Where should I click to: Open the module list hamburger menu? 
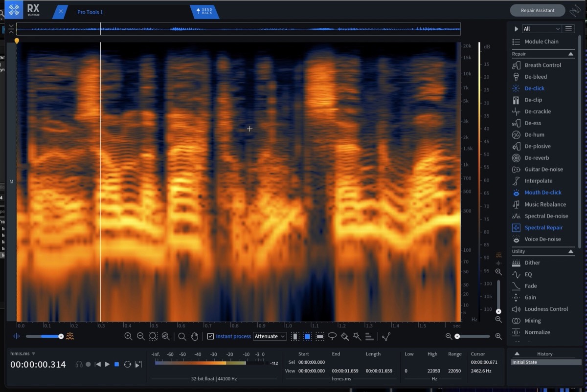pos(568,29)
